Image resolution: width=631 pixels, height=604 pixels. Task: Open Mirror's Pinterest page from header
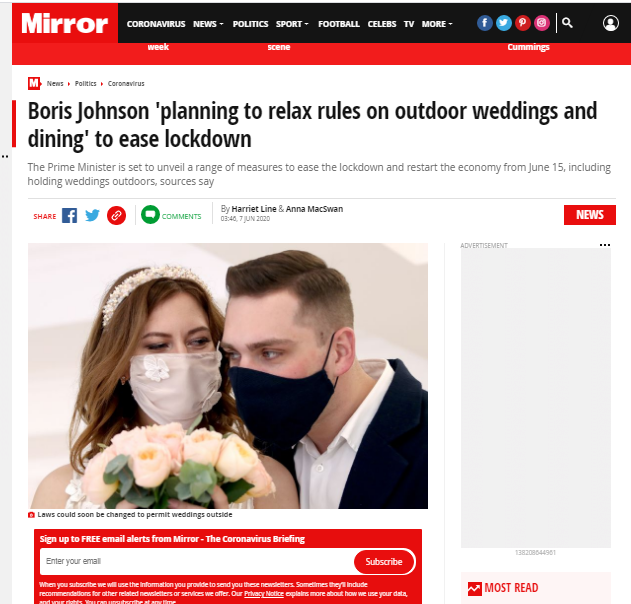pyautogui.click(x=522, y=23)
